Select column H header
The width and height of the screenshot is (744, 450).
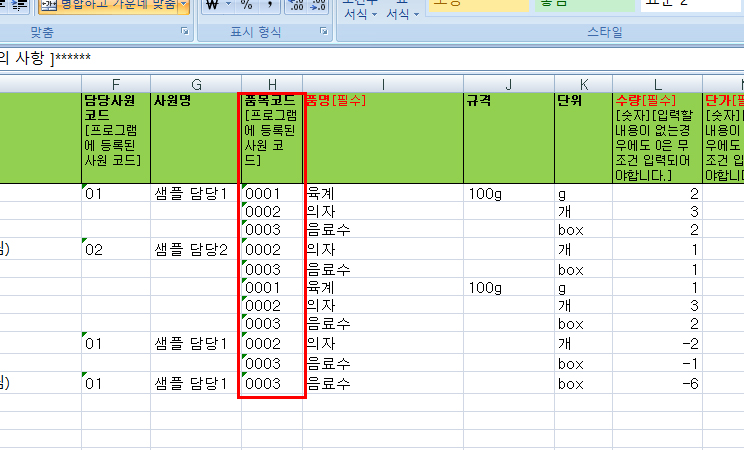[272, 84]
